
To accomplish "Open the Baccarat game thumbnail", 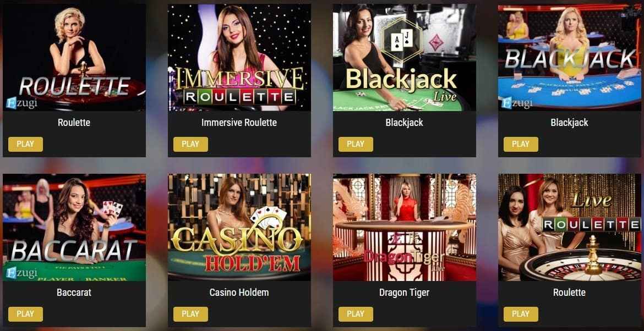I will coord(74,227).
